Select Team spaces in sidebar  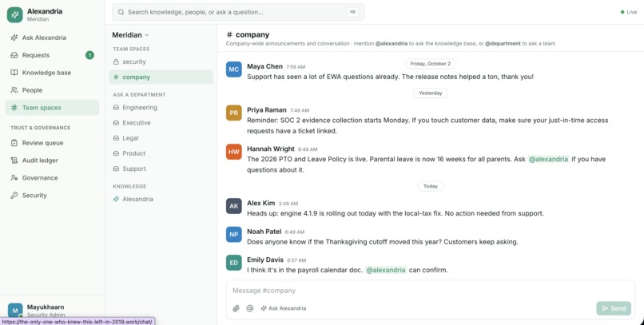(x=52, y=108)
